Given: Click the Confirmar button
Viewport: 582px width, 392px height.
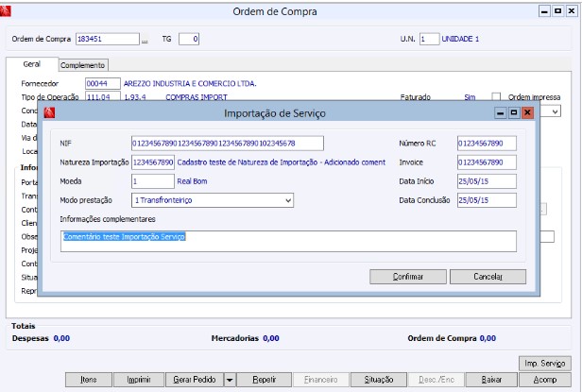Looking at the screenshot, I should click(x=408, y=277).
